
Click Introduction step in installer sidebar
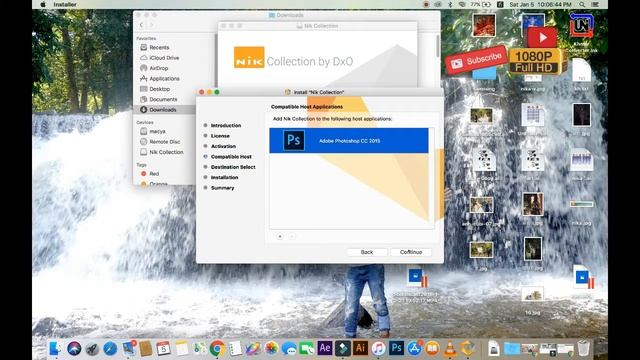tap(226, 125)
